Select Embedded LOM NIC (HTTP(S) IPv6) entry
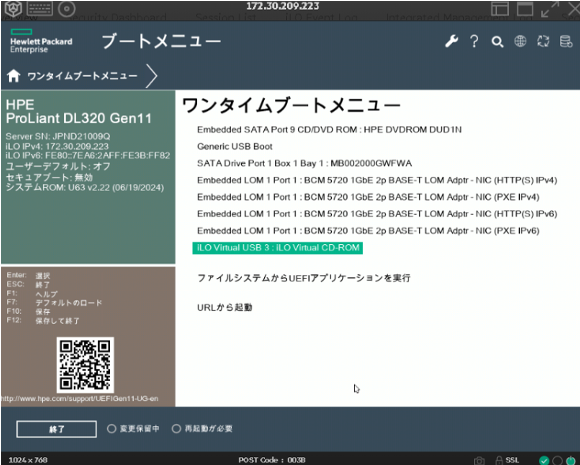Image resolution: width=580 pixels, height=465 pixels. click(x=377, y=214)
